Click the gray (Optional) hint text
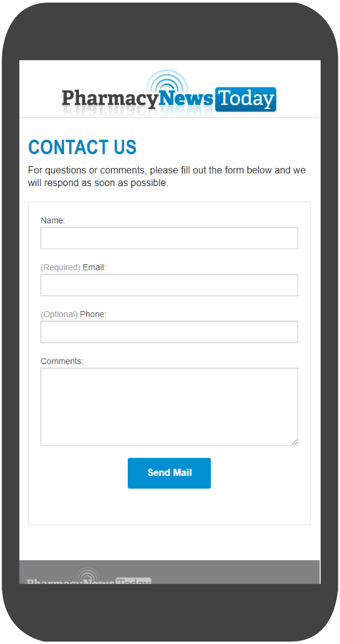340x644 pixels. point(59,314)
